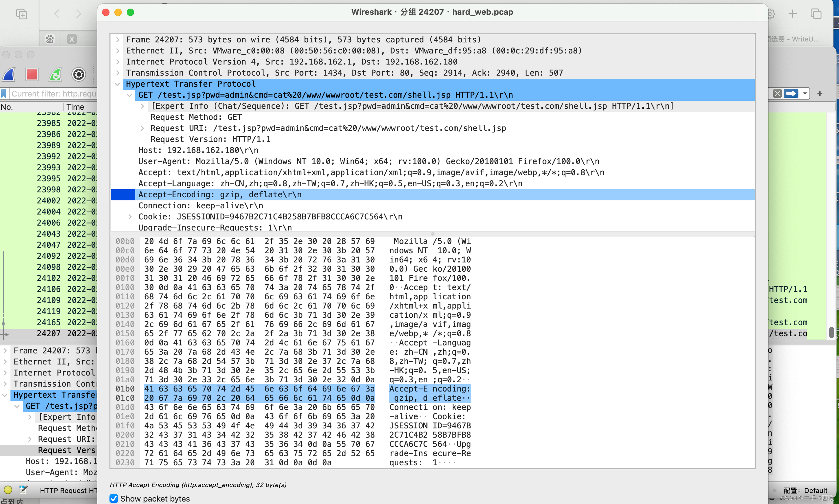Click the green restart capture fin icon
This screenshot has width=839, height=504.
[55, 74]
